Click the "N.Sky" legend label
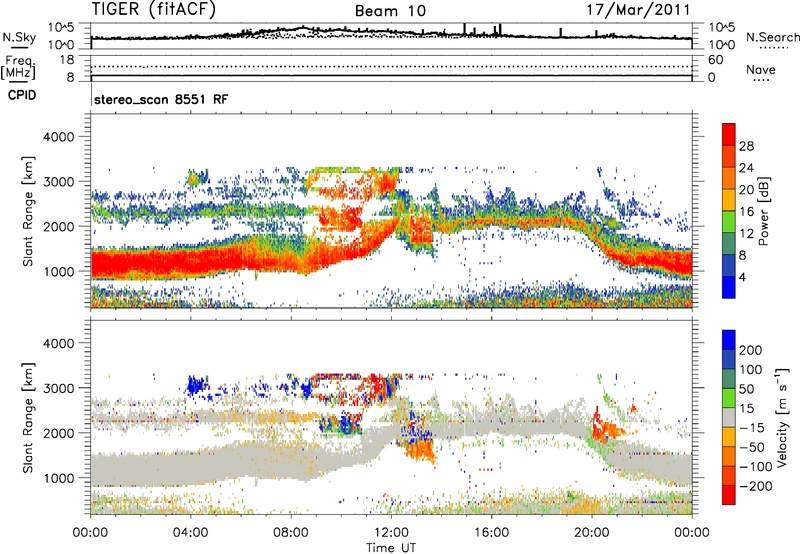The image size is (800, 554). pyautogui.click(x=19, y=37)
